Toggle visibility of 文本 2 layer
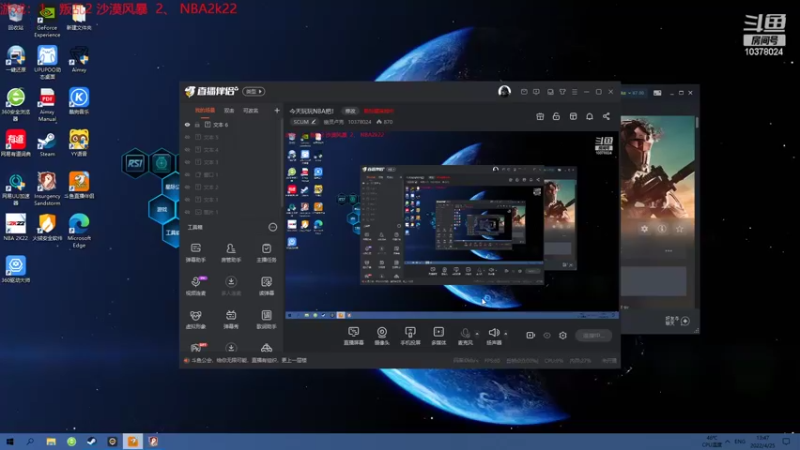This screenshot has height=450, width=800. [187, 187]
